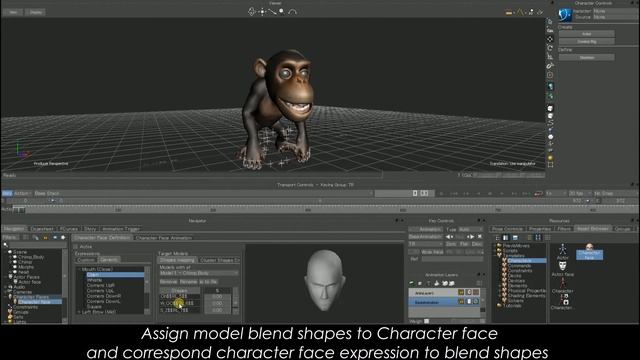Click the Remove button in Target Models
This screenshot has height=360, width=640.
168,282
